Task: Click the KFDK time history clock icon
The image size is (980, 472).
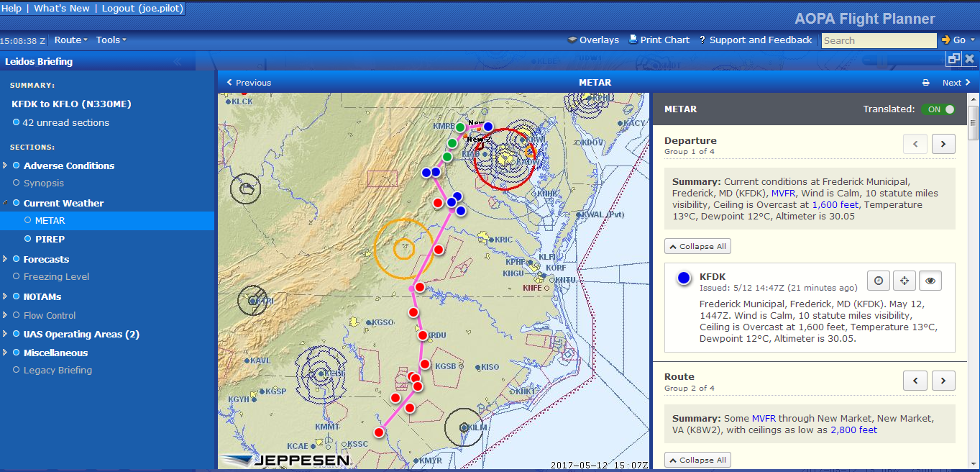Action: (879, 281)
